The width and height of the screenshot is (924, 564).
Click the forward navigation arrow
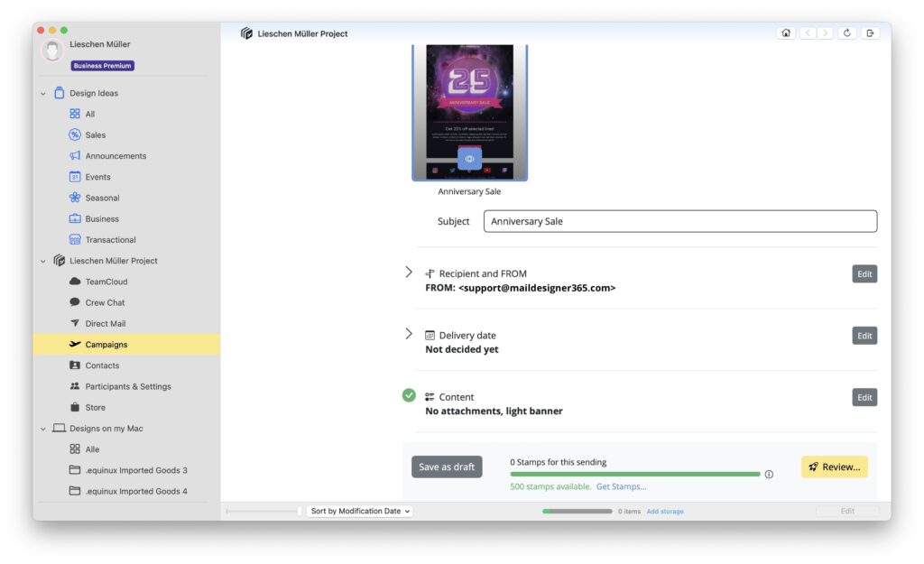click(825, 33)
